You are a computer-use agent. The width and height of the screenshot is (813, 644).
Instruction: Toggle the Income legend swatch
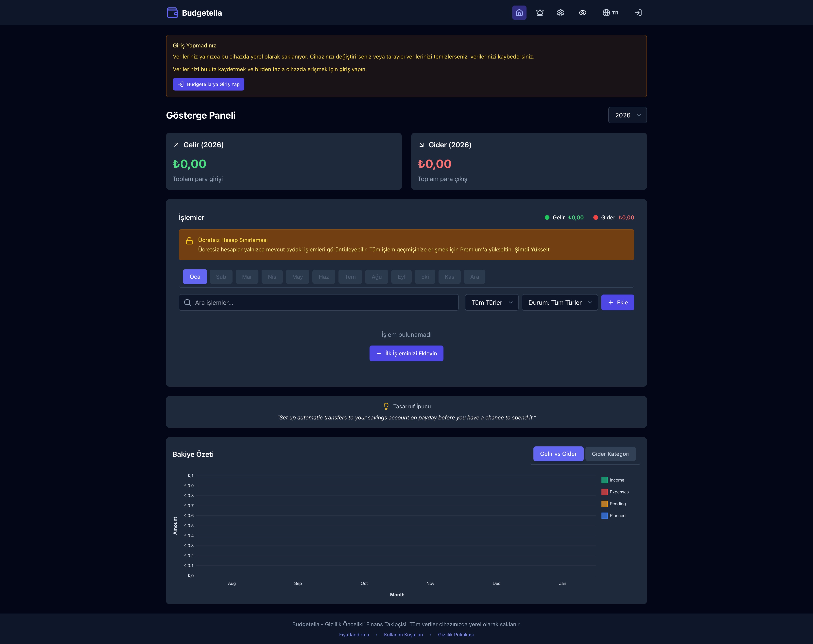click(x=604, y=480)
